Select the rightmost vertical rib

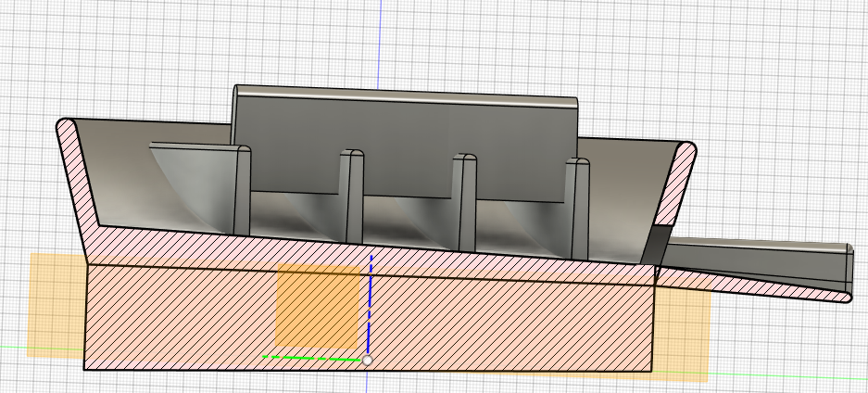click(577, 209)
